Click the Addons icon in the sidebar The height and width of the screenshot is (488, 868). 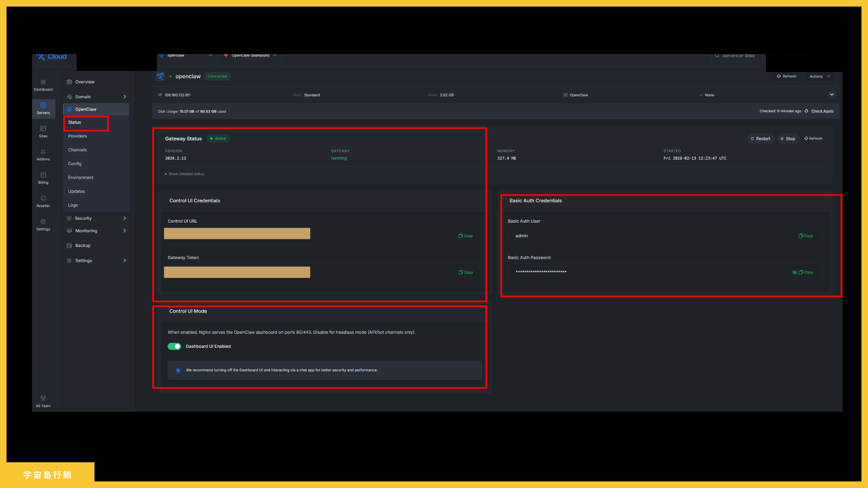(43, 155)
